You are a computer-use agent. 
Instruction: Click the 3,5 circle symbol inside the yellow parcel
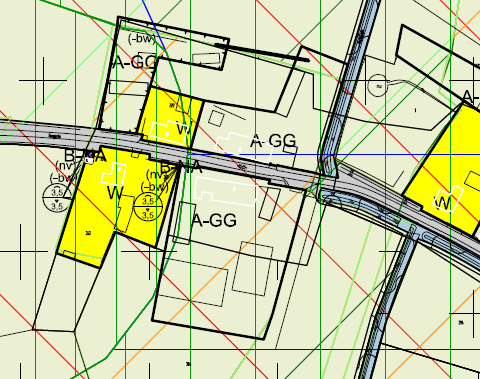point(148,207)
